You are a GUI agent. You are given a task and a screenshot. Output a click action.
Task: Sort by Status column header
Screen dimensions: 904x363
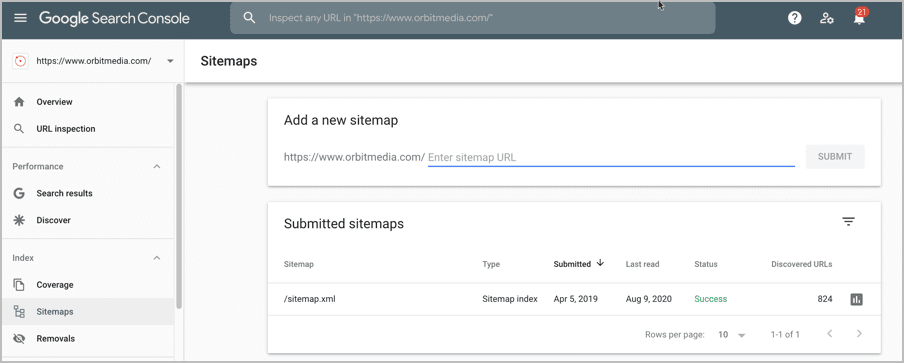(x=706, y=264)
